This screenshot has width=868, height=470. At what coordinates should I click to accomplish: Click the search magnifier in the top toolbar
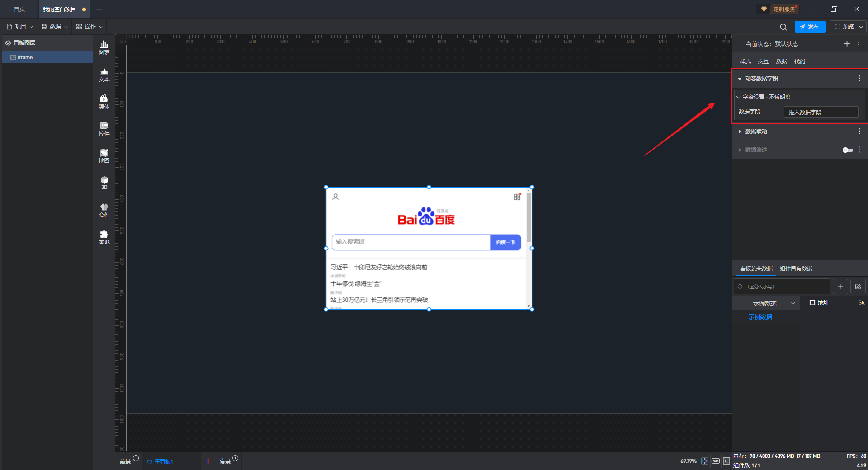point(783,27)
